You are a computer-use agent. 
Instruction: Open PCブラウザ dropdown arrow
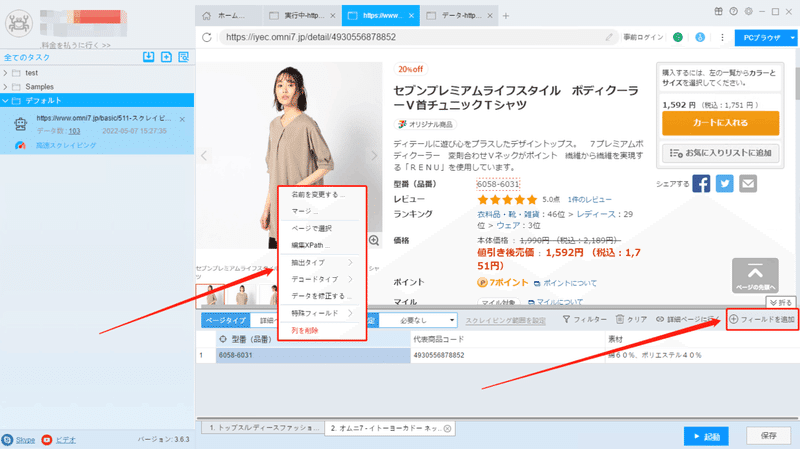click(x=792, y=38)
